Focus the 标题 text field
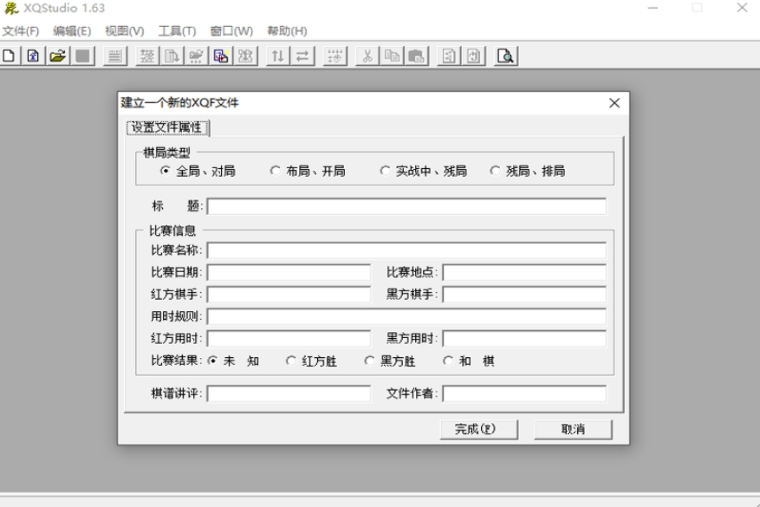The height and width of the screenshot is (507, 760). (406, 207)
